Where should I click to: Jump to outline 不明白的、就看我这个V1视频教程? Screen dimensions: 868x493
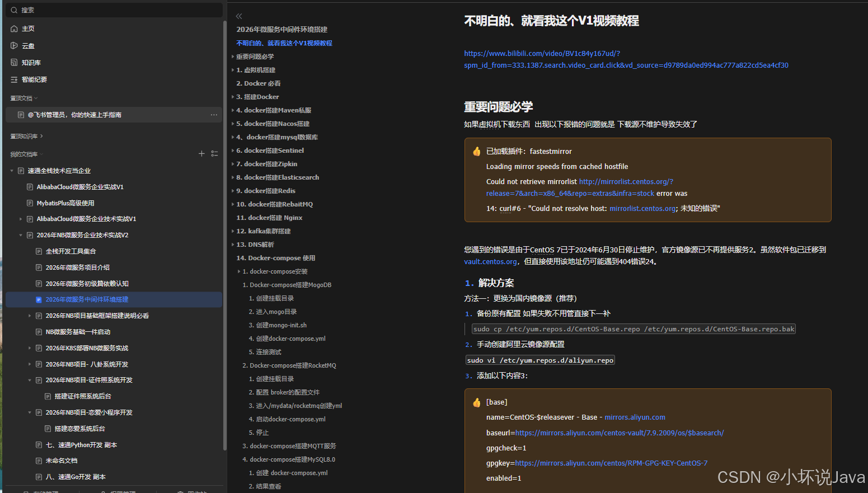click(x=284, y=43)
